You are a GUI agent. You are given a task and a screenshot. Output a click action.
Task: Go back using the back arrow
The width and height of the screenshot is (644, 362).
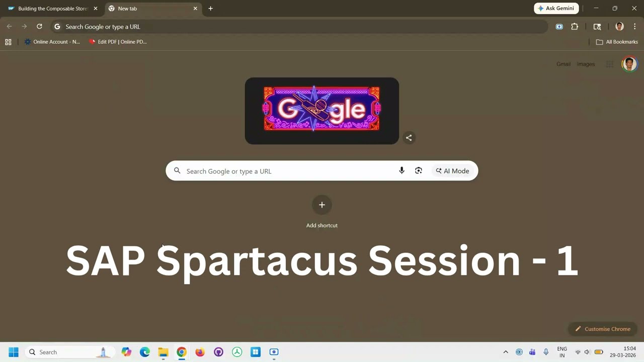click(9, 27)
